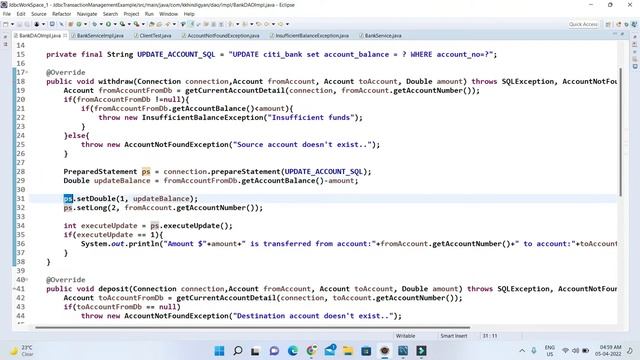Open the Search menu
Screen dimensions: 640x360
pyautogui.click(x=110, y=14)
